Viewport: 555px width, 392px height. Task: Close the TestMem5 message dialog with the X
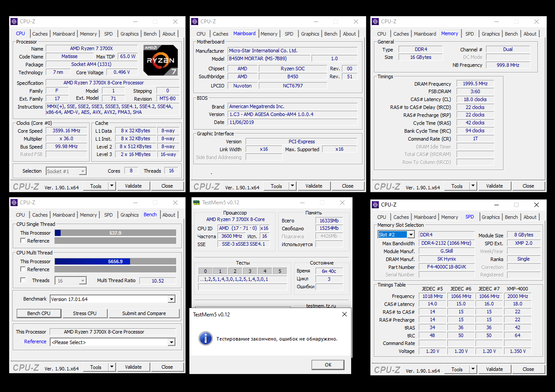(345, 314)
